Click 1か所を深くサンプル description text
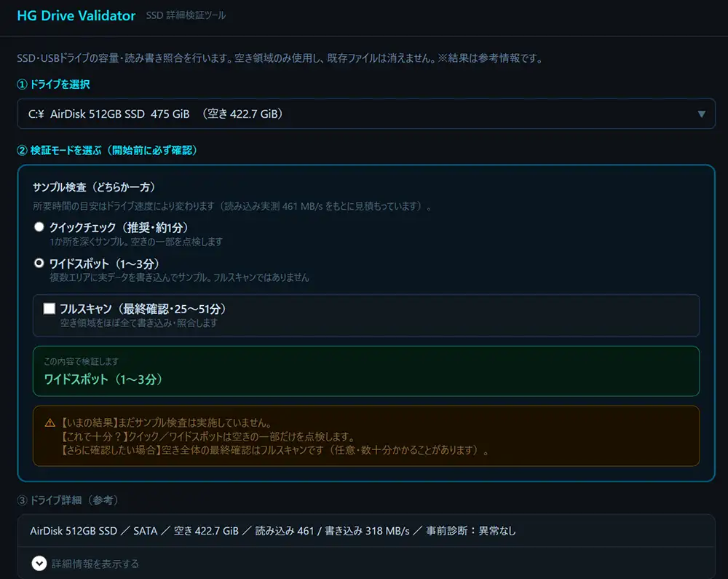The width and height of the screenshot is (728, 579). click(136, 242)
